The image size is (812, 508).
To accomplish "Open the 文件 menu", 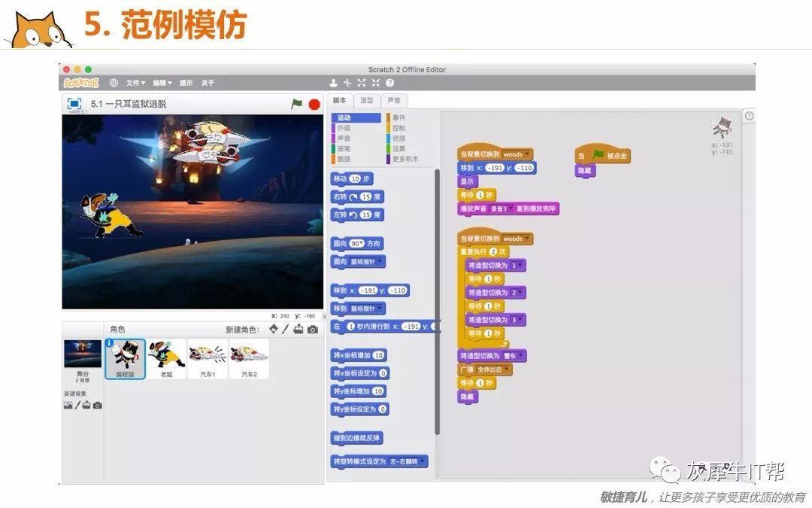I will coord(135,83).
